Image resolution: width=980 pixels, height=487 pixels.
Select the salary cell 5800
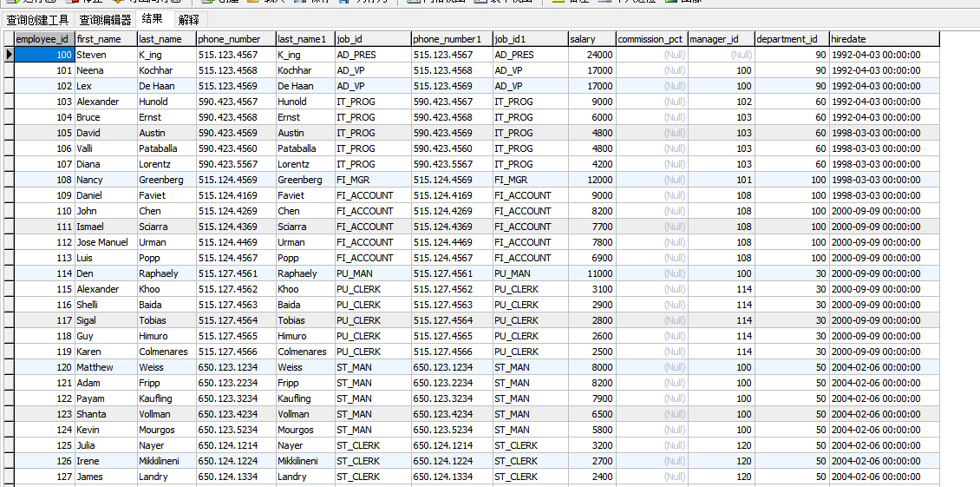click(591, 430)
